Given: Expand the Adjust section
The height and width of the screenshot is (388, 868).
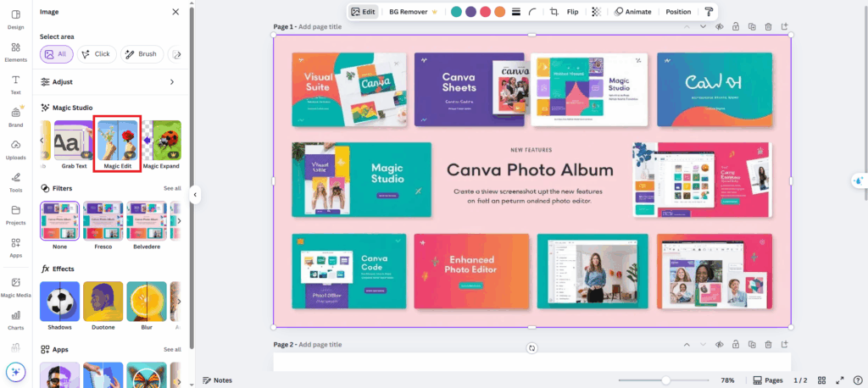Looking at the screenshot, I should [110, 82].
